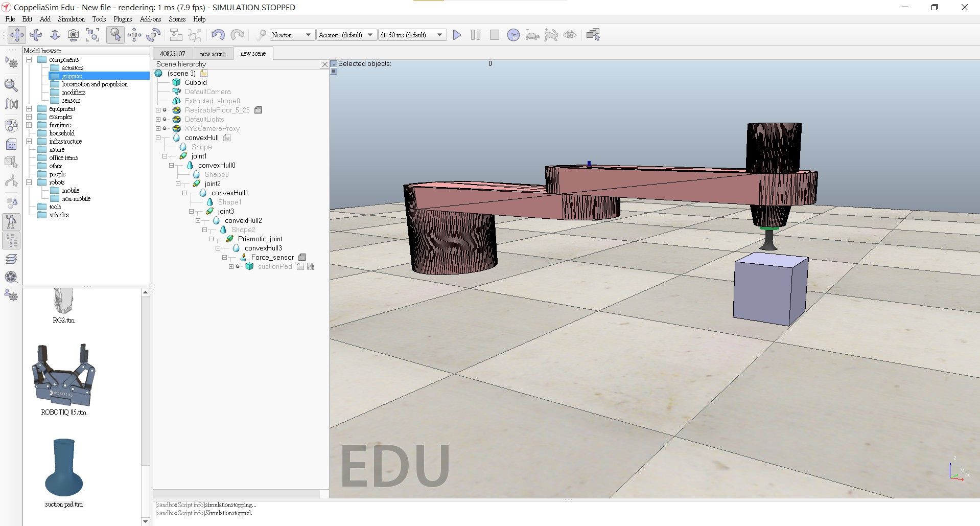The height and width of the screenshot is (526, 980).
Task: Select the ROBOTIQ 85 gripper model thumbnail
Action: coord(64,375)
